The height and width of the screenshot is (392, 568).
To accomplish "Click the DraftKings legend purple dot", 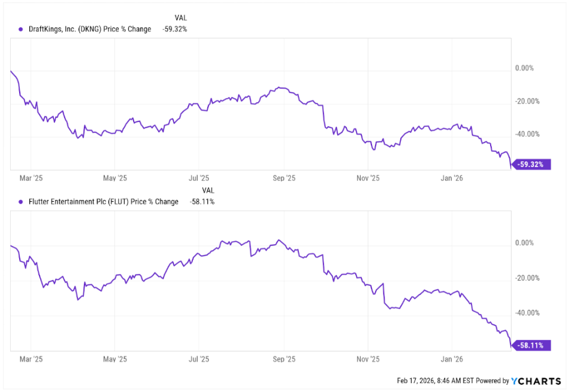I will click(x=20, y=29).
